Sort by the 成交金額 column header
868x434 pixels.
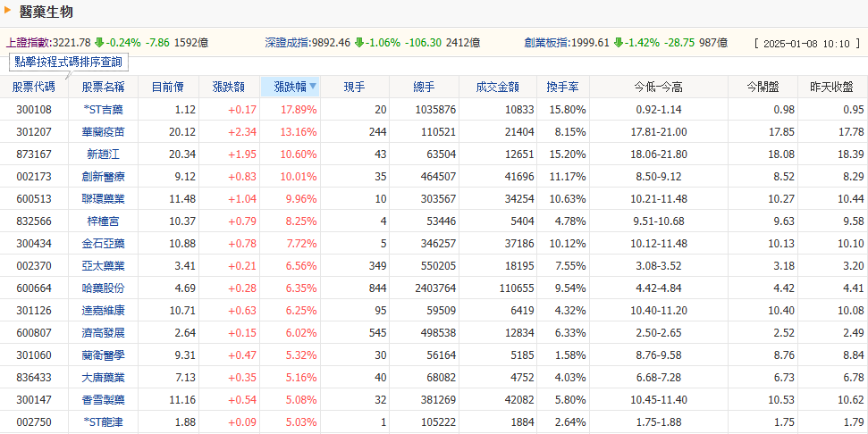tap(497, 87)
